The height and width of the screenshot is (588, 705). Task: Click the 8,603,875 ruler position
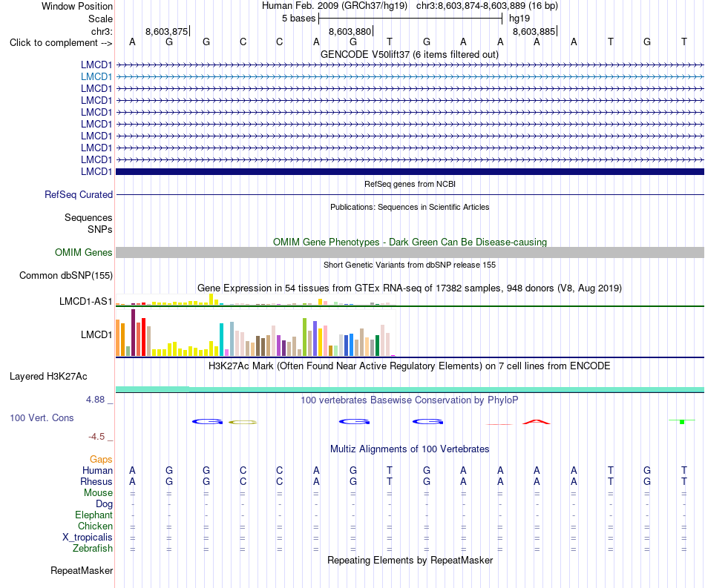pos(167,31)
